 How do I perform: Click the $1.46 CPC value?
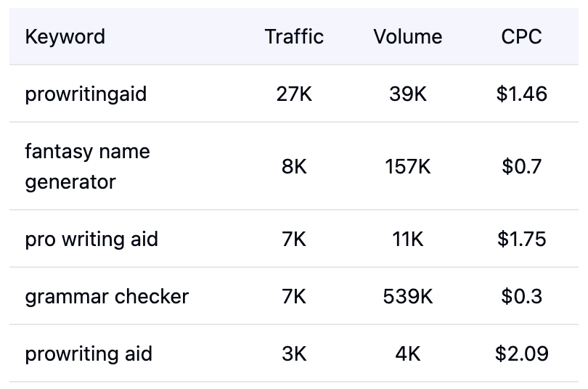(521, 94)
